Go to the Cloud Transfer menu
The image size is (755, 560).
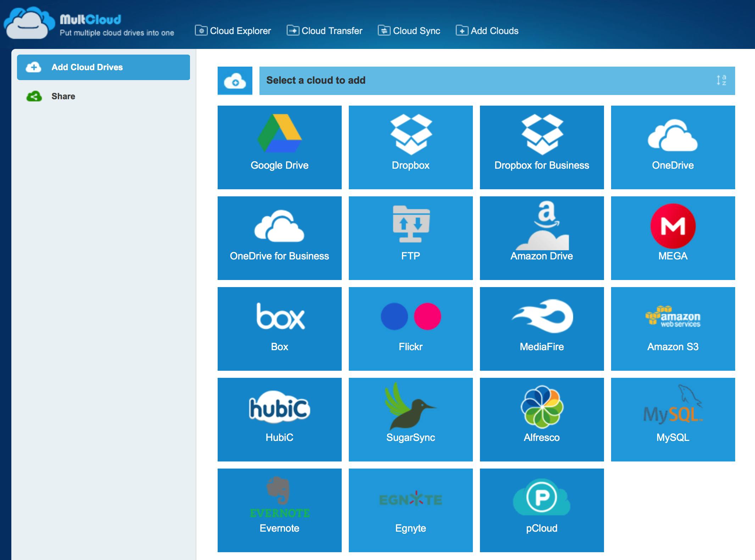point(325,31)
